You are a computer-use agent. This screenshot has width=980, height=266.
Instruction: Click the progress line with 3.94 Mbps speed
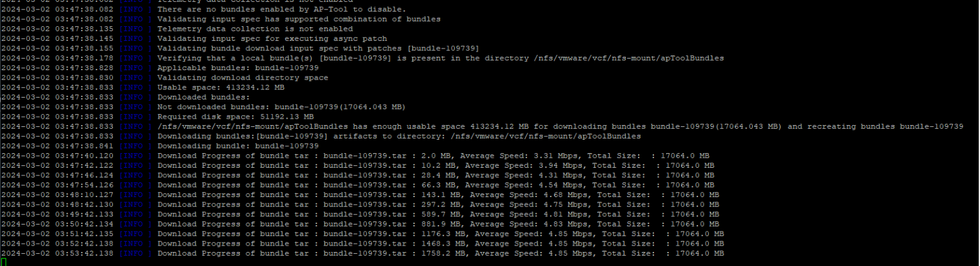[436, 165]
